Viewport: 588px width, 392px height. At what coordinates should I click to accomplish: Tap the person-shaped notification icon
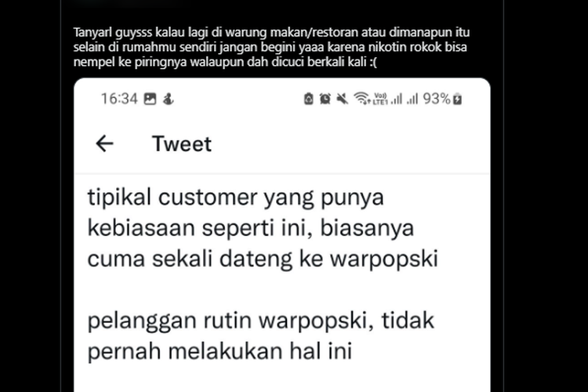[x=168, y=99]
